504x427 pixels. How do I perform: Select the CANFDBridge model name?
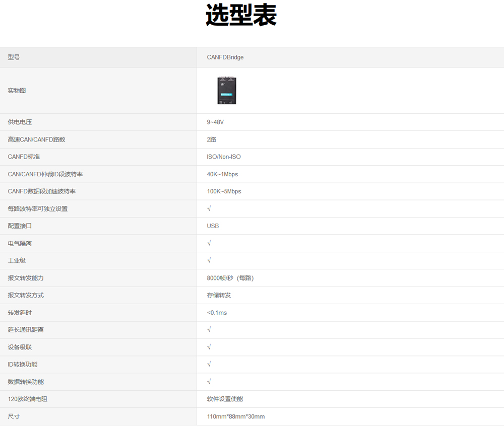click(225, 57)
